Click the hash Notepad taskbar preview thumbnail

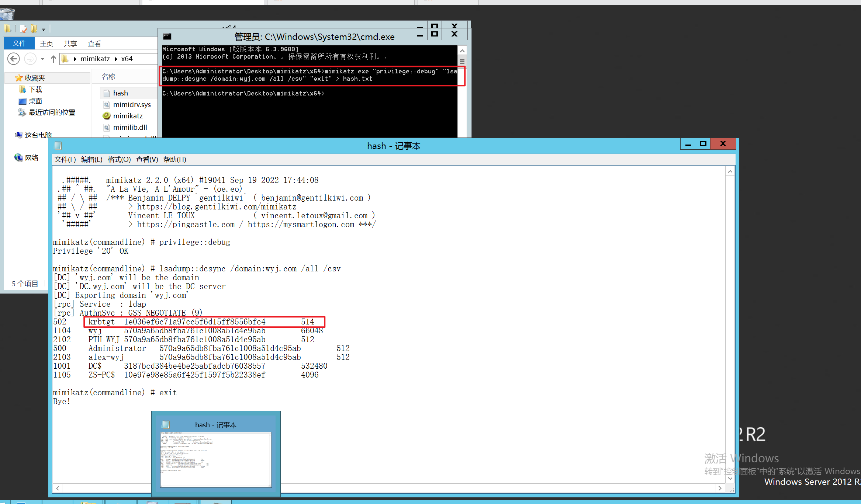(216, 459)
